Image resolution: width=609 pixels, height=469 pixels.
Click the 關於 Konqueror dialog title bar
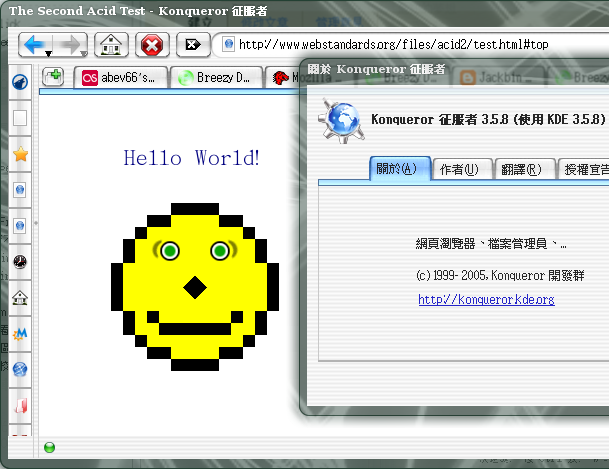tap(454, 69)
